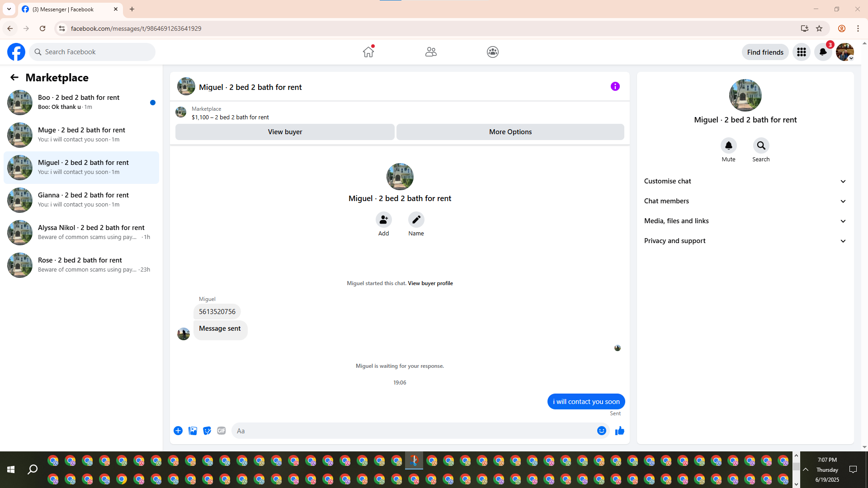Open Windows Start menu

11,470
